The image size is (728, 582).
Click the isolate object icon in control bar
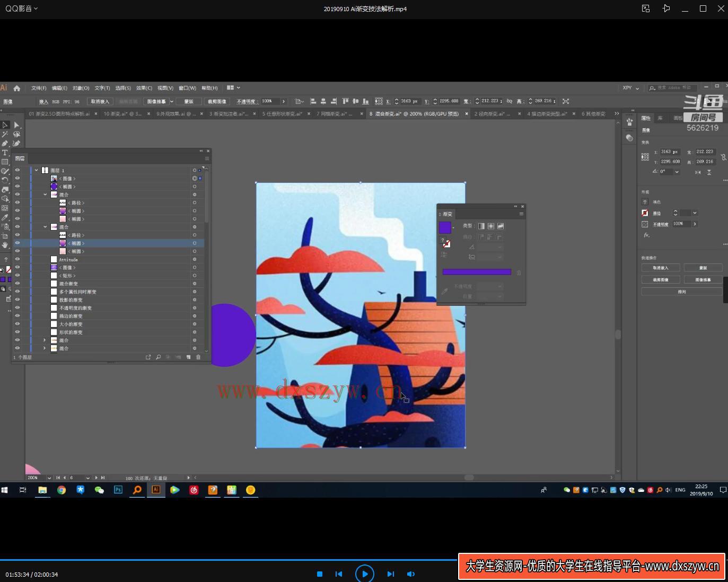click(x=566, y=101)
